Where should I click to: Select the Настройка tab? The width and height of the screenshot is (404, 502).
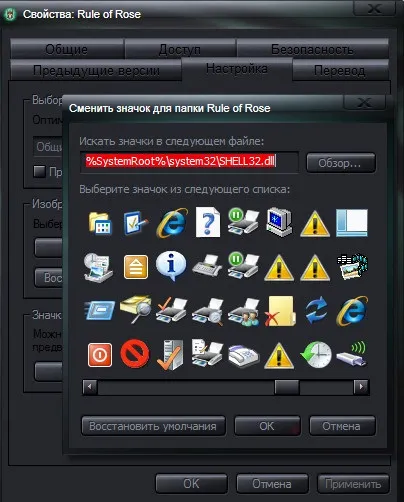[x=237, y=69]
